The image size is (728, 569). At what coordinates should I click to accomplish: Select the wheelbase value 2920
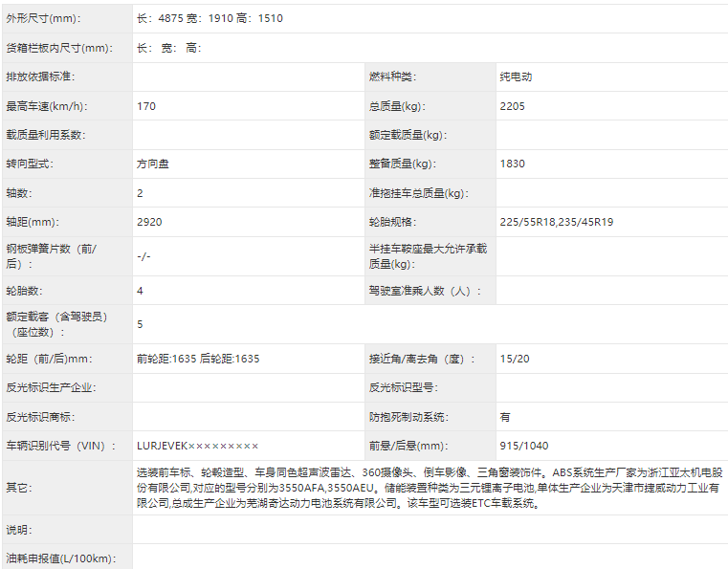tap(149, 222)
